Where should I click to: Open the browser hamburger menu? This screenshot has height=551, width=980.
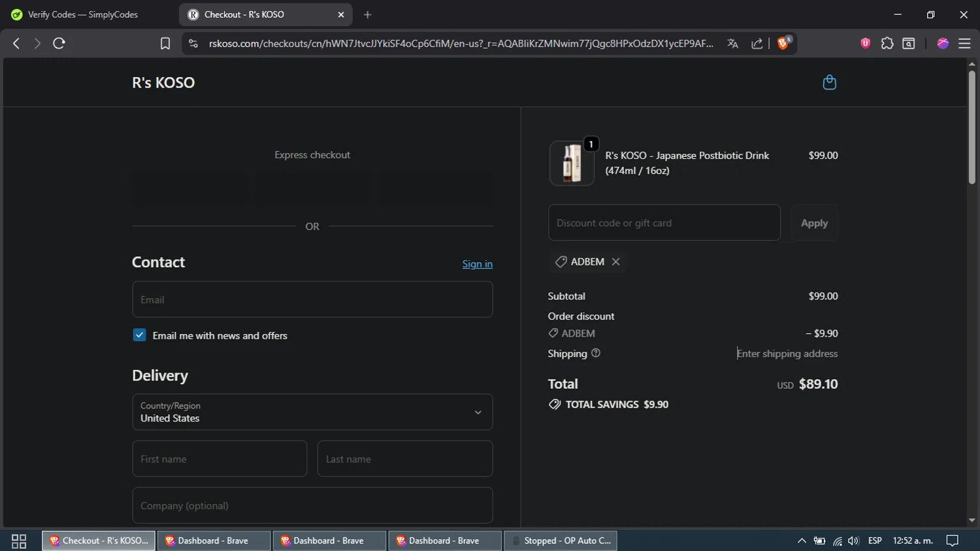click(964, 43)
